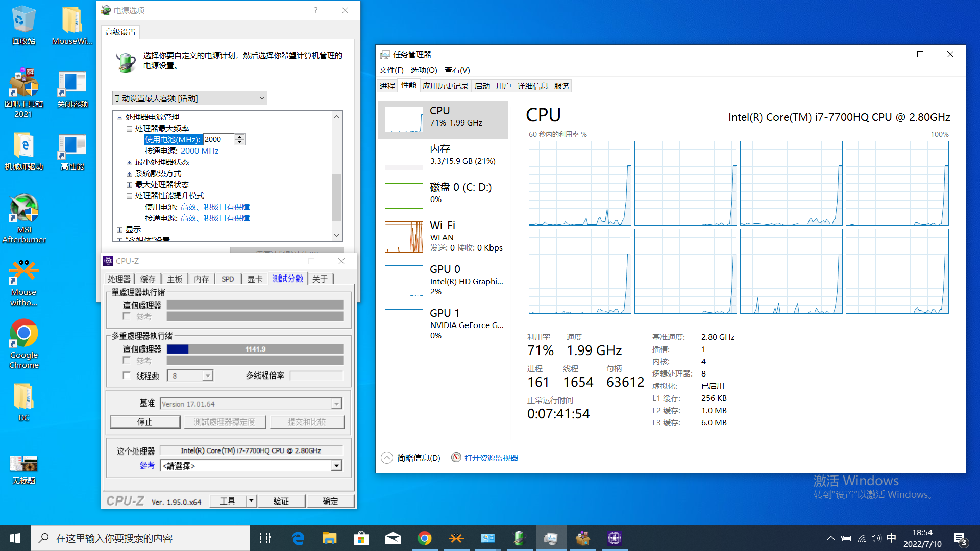Click CPU-Z icon in the taskbar
This screenshot has height=551, width=980.
(614, 538)
